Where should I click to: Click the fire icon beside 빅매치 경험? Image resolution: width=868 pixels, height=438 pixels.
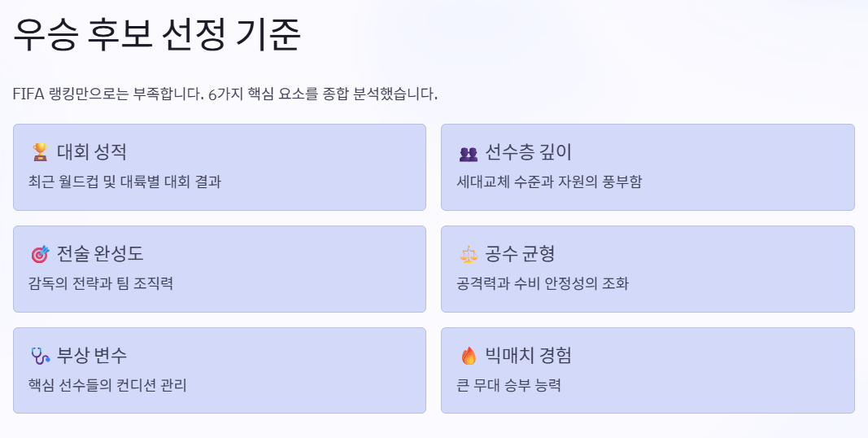tap(469, 356)
